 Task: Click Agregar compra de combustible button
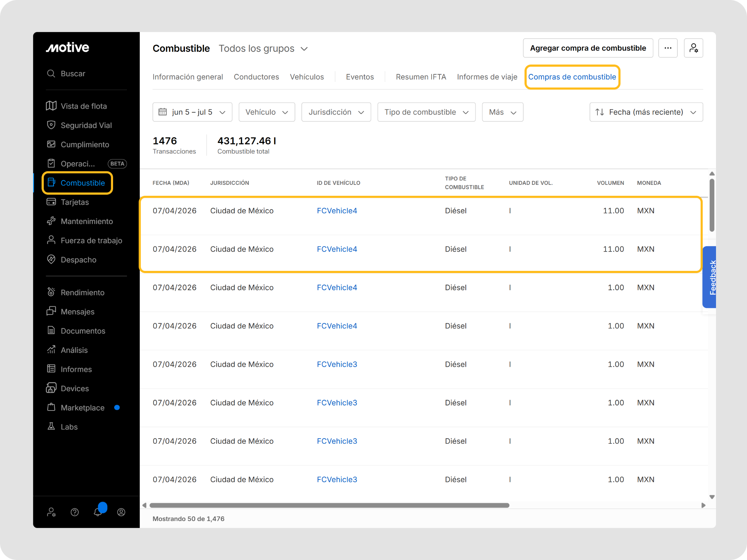(x=588, y=48)
